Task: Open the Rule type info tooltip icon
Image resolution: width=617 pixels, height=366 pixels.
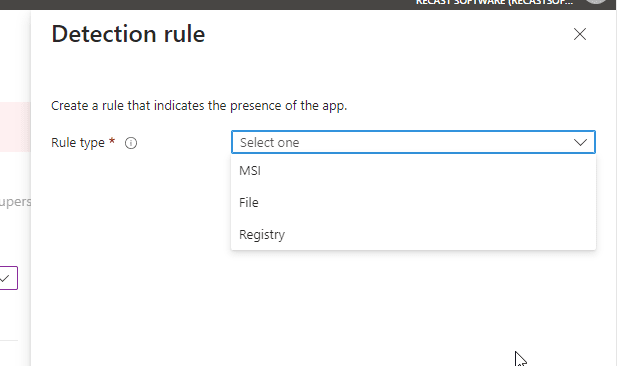Action: pos(131,143)
